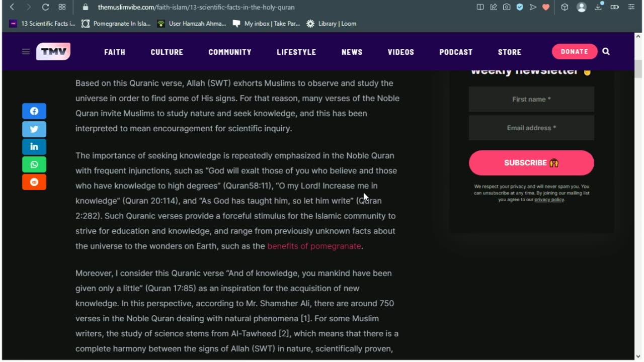Click the text '(Quran 20:114)'
This screenshot has height=362, width=644.
(x=151, y=201)
